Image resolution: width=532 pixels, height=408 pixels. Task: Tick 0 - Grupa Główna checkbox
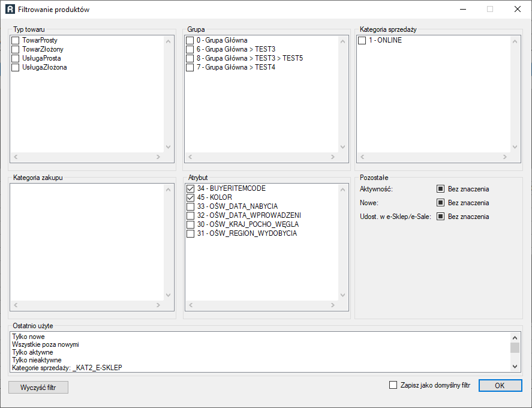tap(190, 40)
